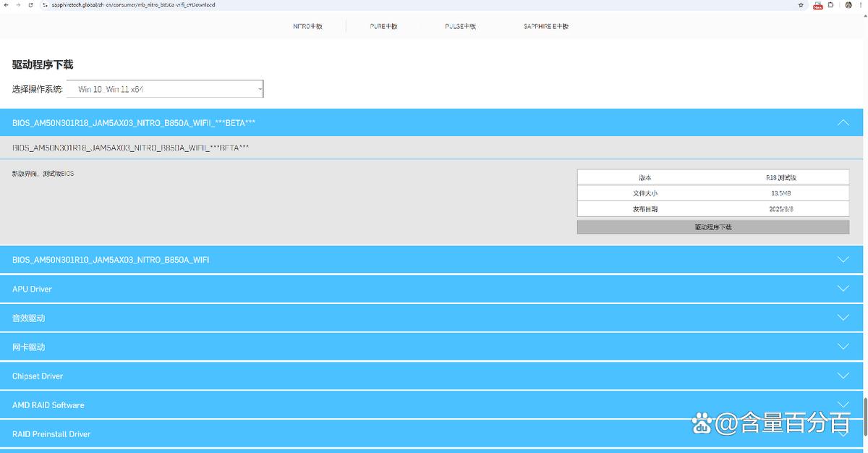The width and height of the screenshot is (868, 453).
Task: Click the APU Driver label
Action: [x=32, y=289]
